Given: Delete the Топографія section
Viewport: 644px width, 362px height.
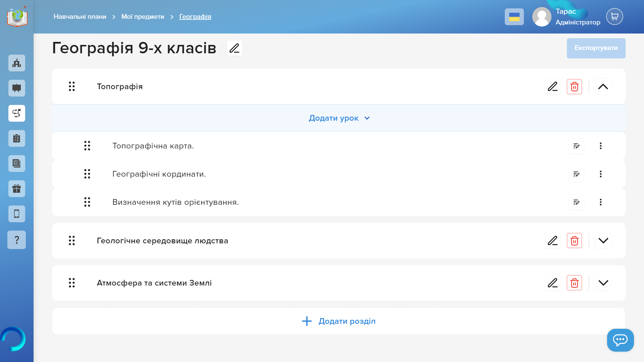Looking at the screenshot, I should (x=574, y=86).
